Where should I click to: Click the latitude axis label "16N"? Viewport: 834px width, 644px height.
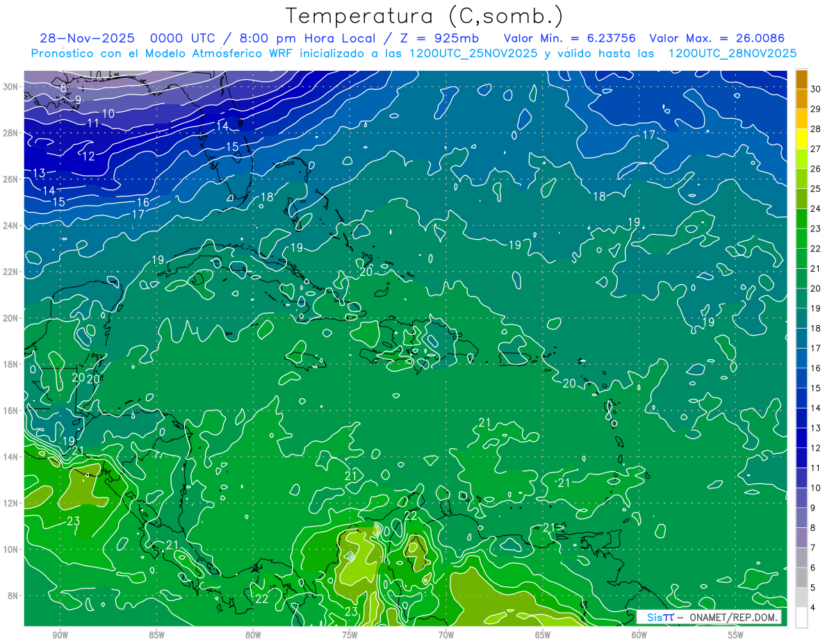click(12, 411)
